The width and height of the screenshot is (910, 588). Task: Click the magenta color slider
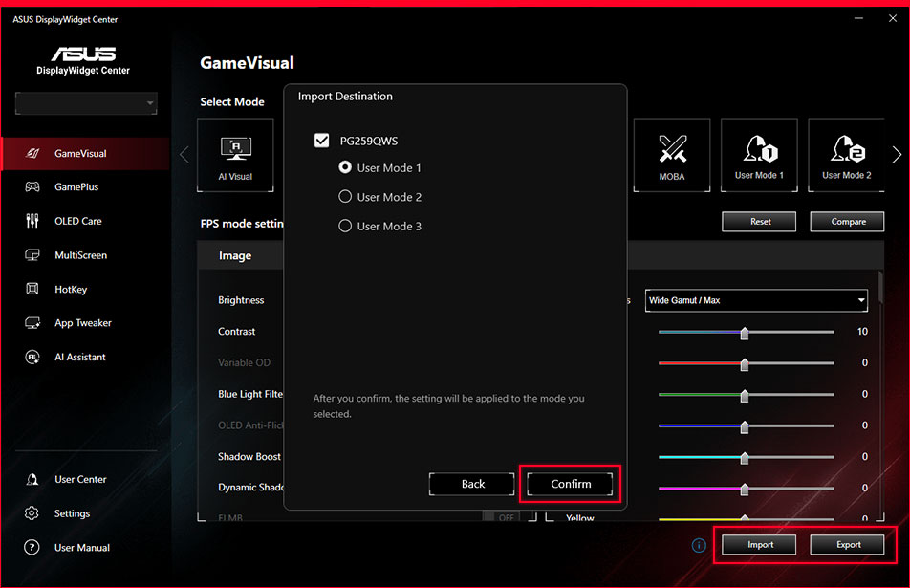point(746,489)
